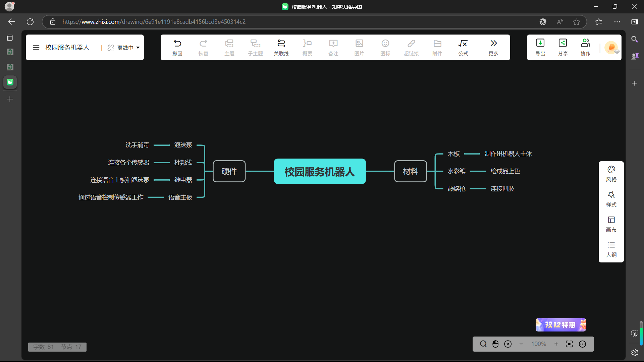Open the user avatar menu
Viewport: 644px width, 362px height.
[x=611, y=48]
